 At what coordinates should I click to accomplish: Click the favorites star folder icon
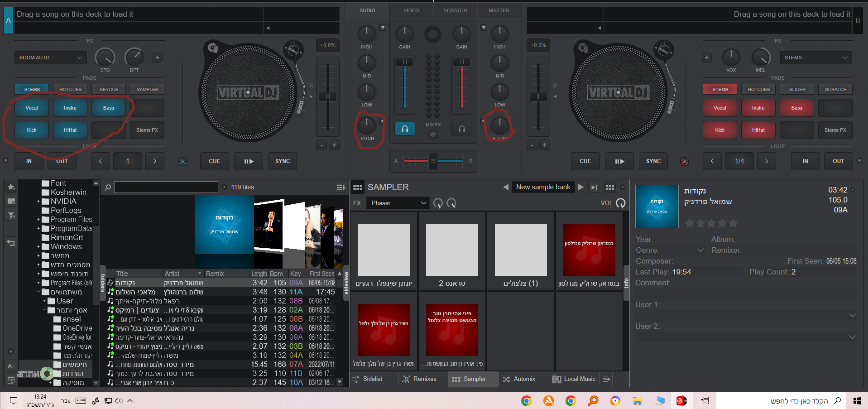pyautogui.click(x=11, y=187)
